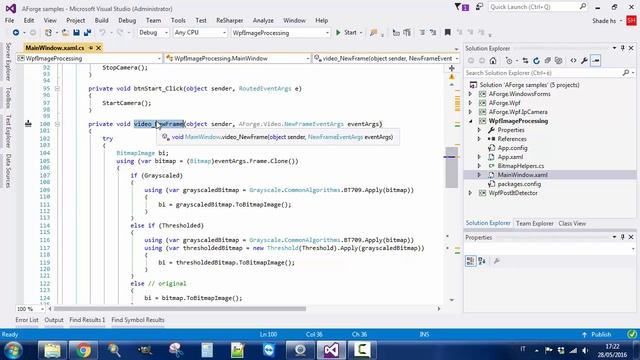Close the MainWindow.xaml.cs tab
The width and height of the screenshot is (640, 360).
(98, 48)
